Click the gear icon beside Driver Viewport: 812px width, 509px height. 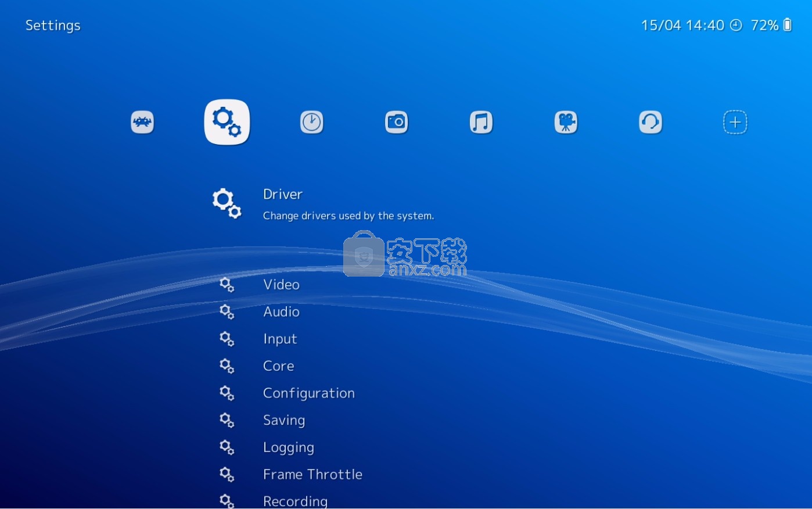(227, 203)
